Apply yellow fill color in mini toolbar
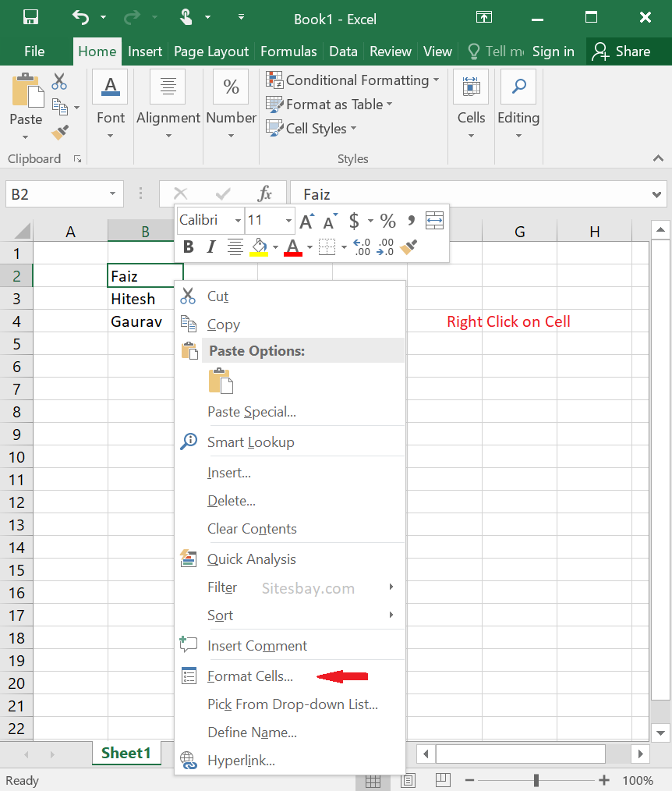Viewport: 672px width, 791px height. pos(259,247)
